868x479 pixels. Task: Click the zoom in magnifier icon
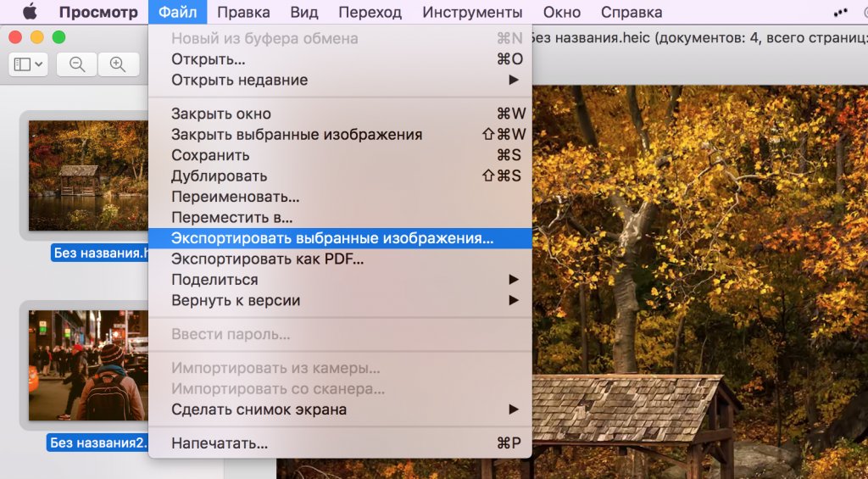118,64
